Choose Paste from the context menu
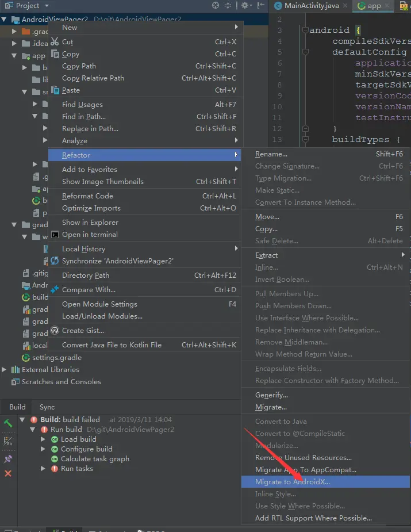The image size is (411, 532). (x=145, y=90)
